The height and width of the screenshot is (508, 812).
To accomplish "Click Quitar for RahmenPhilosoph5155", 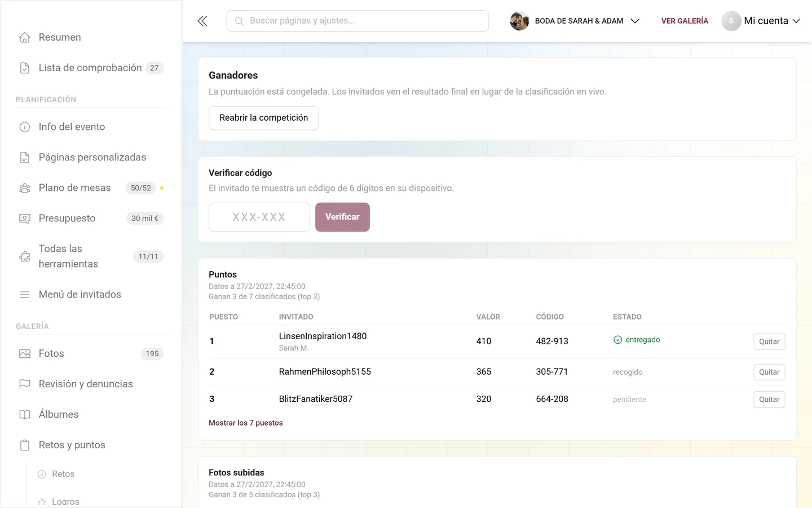I will [769, 372].
